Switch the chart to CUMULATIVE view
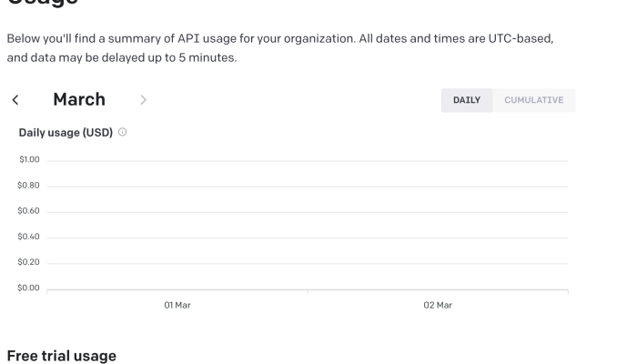 click(x=533, y=100)
